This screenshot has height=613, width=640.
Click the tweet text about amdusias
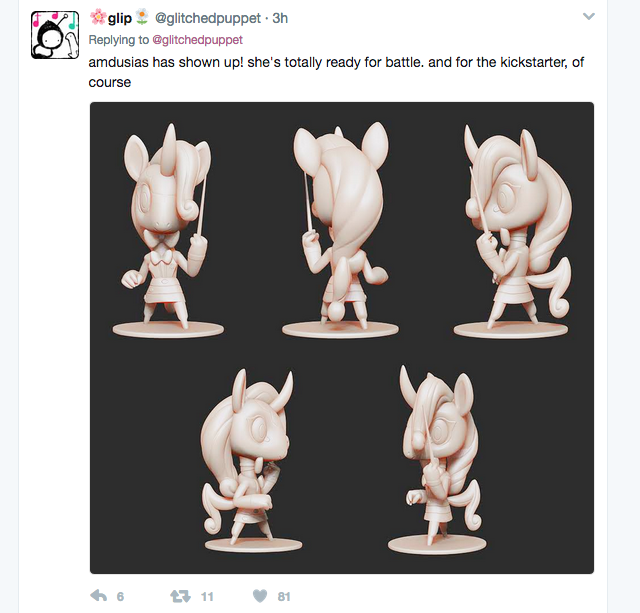[336, 72]
